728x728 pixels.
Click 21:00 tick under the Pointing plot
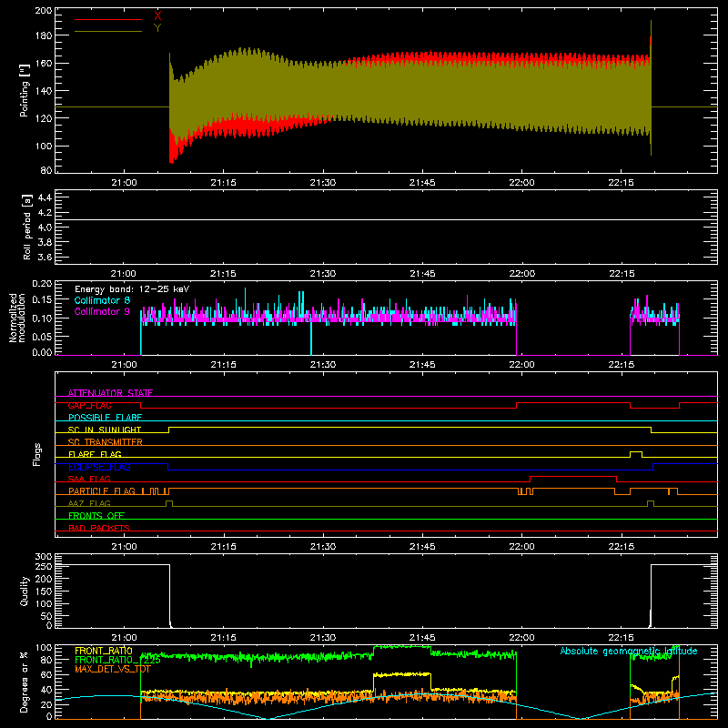pyautogui.click(x=124, y=183)
